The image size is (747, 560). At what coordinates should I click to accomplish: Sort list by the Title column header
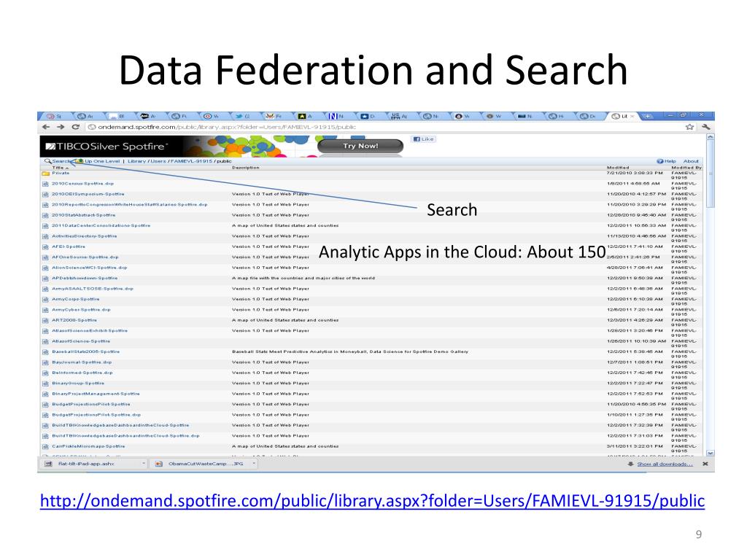point(58,168)
